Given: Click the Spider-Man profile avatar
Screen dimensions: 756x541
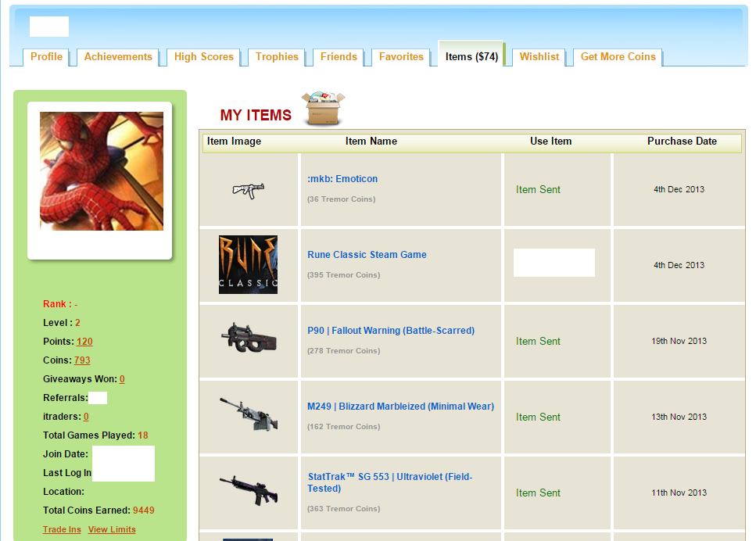Looking at the screenshot, I should (102, 171).
